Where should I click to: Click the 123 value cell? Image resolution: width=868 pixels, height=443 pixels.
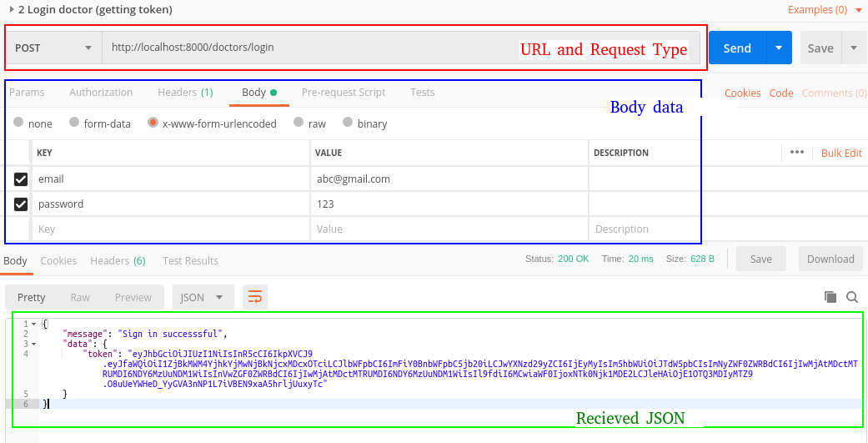[449, 204]
